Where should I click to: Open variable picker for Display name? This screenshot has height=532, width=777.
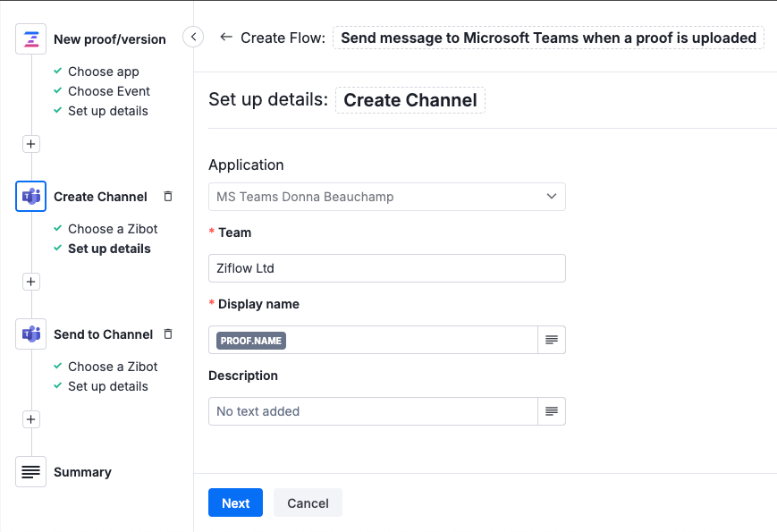552,340
